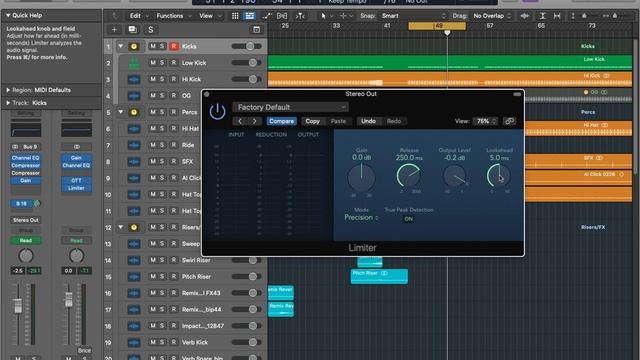Click the flex mode icon

point(282,16)
